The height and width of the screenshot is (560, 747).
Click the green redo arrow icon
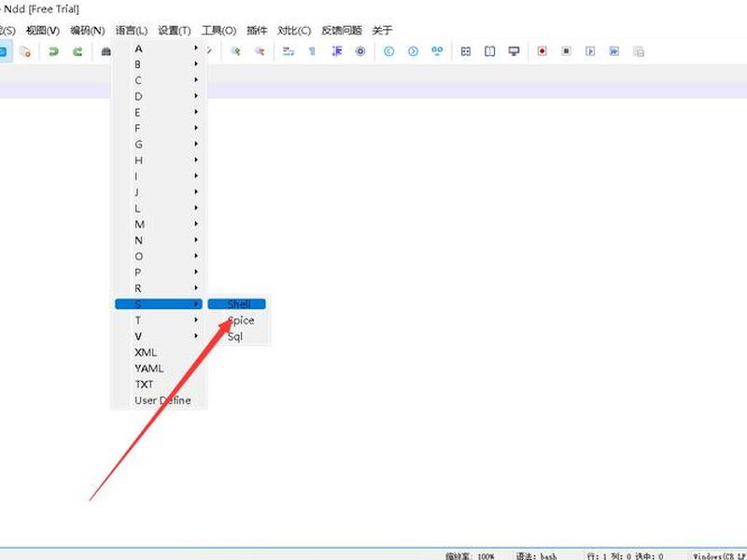click(78, 51)
